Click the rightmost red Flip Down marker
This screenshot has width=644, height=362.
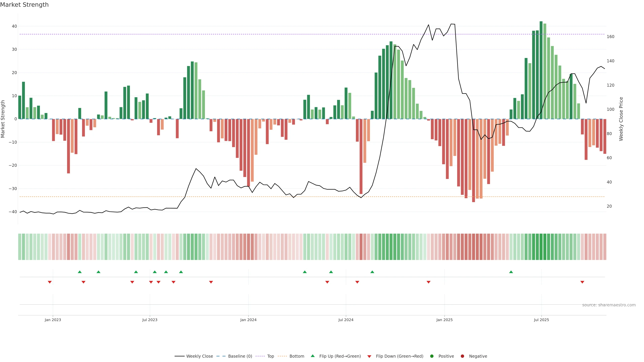pyautogui.click(x=582, y=282)
